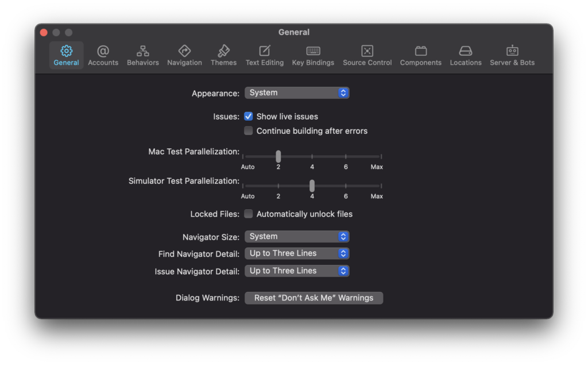Open the General preferences gear icon
Viewport: 588px width, 365px height.
[67, 51]
